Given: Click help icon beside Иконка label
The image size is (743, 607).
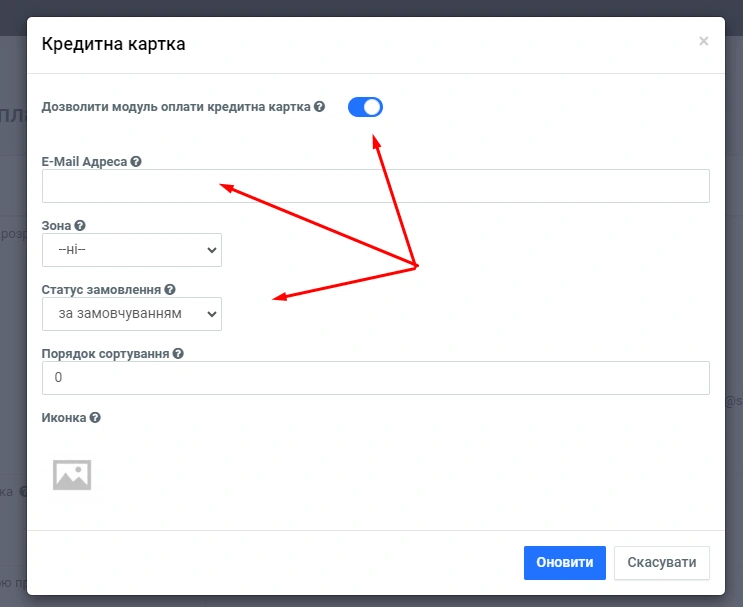Looking at the screenshot, I should tap(95, 418).
